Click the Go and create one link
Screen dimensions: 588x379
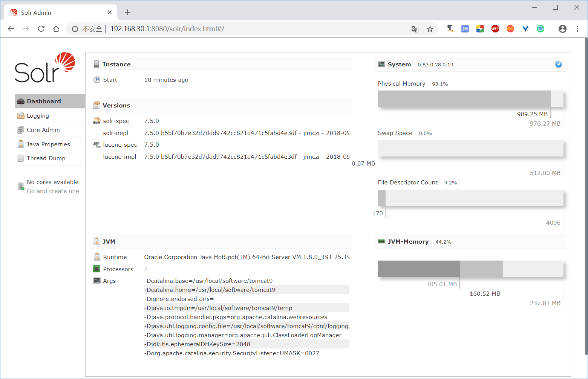53,191
